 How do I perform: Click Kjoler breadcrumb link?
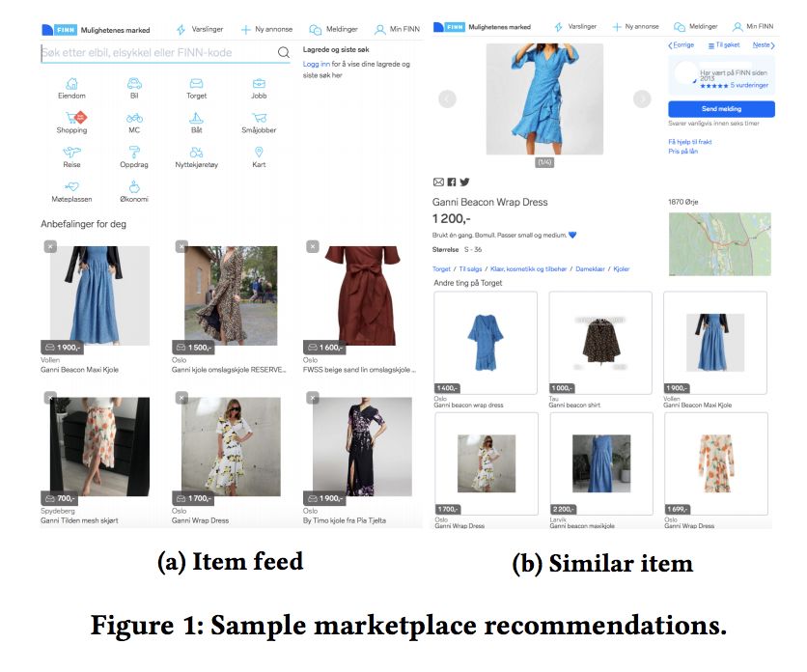tap(622, 268)
